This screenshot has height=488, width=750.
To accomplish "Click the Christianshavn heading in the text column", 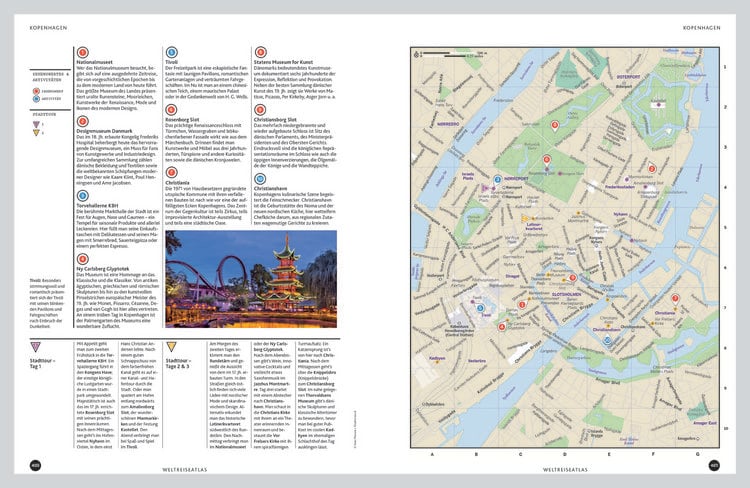I will [270, 189].
